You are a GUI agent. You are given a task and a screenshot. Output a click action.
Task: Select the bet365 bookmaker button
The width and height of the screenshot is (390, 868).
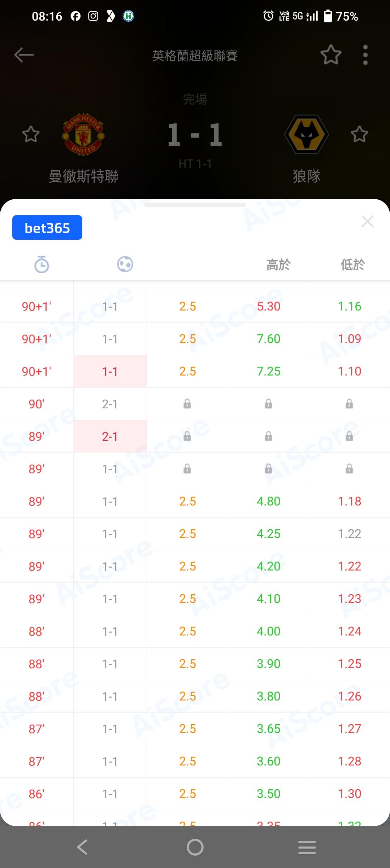click(x=47, y=228)
